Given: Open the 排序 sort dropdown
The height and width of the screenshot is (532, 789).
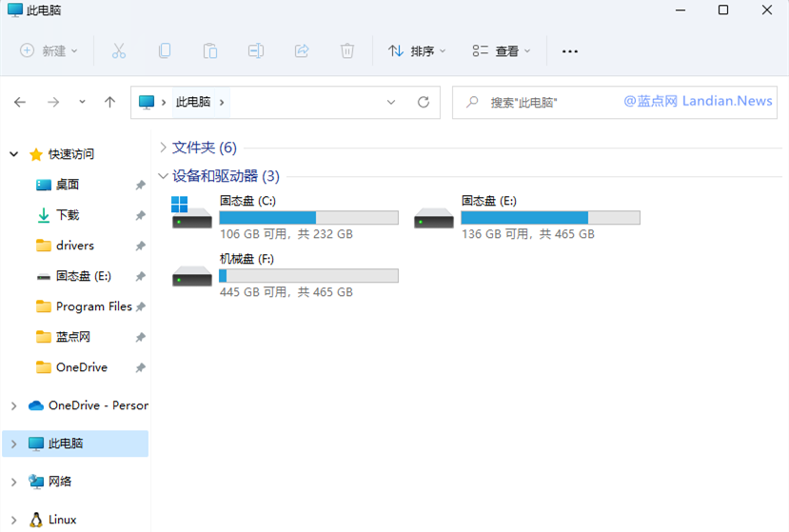Looking at the screenshot, I should click(x=417, y=51).
